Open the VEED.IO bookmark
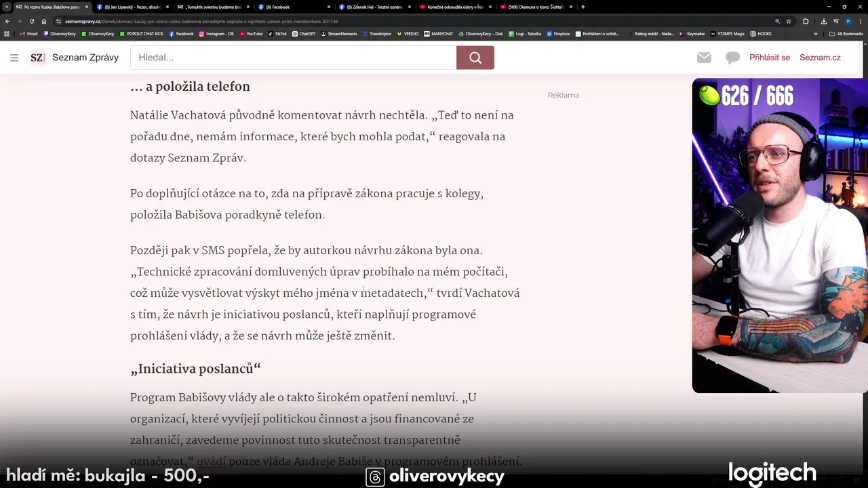This screenshot has height=488, width=868. click(408, 33)
